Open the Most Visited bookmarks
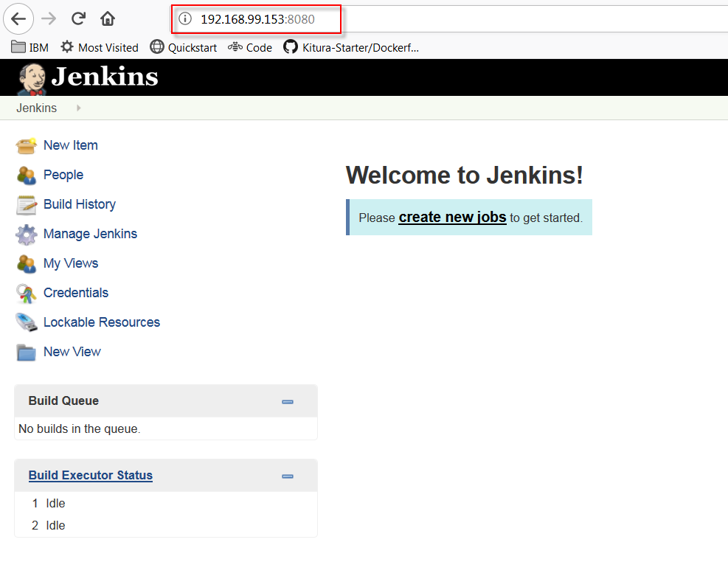 100,47
